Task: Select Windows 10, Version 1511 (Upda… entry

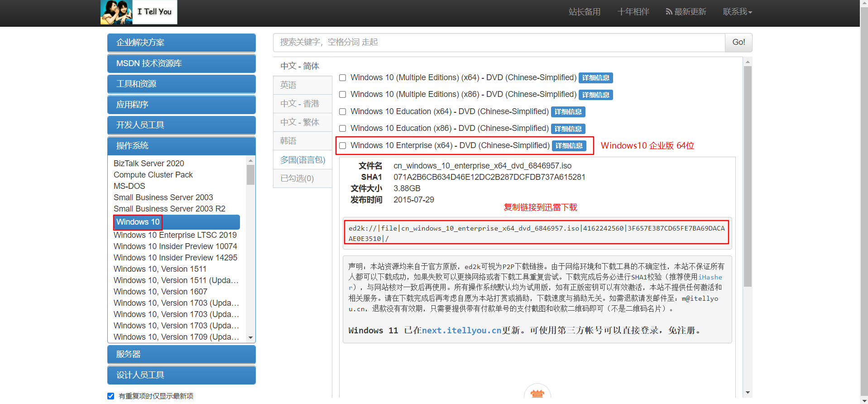Action: tap(176, 280)
